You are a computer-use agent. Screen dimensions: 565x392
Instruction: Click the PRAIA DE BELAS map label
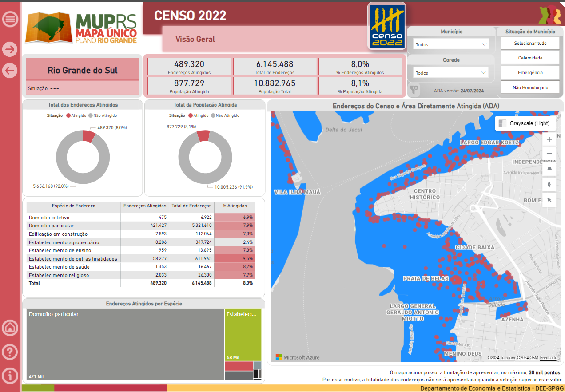coord(426,279)
